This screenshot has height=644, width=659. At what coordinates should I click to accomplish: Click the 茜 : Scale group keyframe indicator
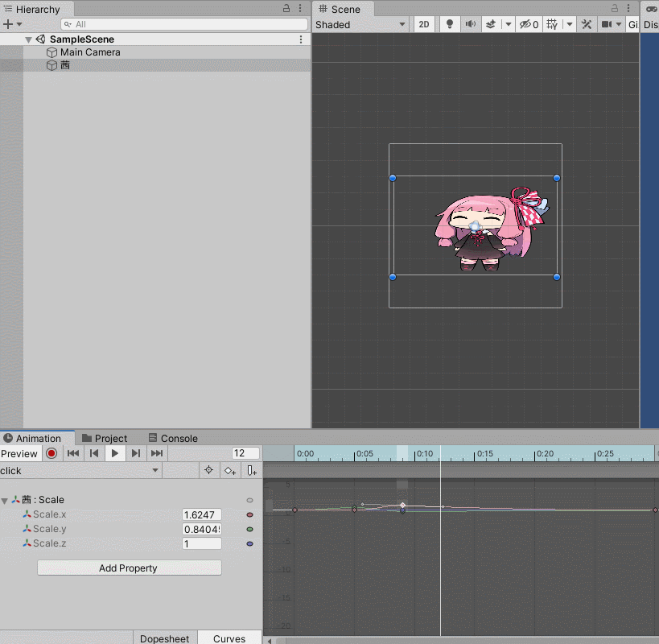pos(249,500)
